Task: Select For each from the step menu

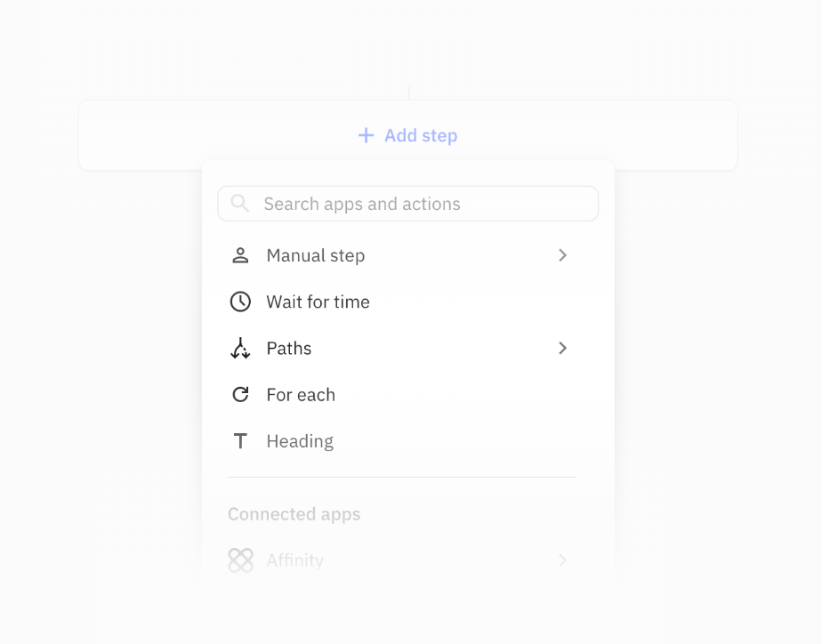Action: pos(301,394)
